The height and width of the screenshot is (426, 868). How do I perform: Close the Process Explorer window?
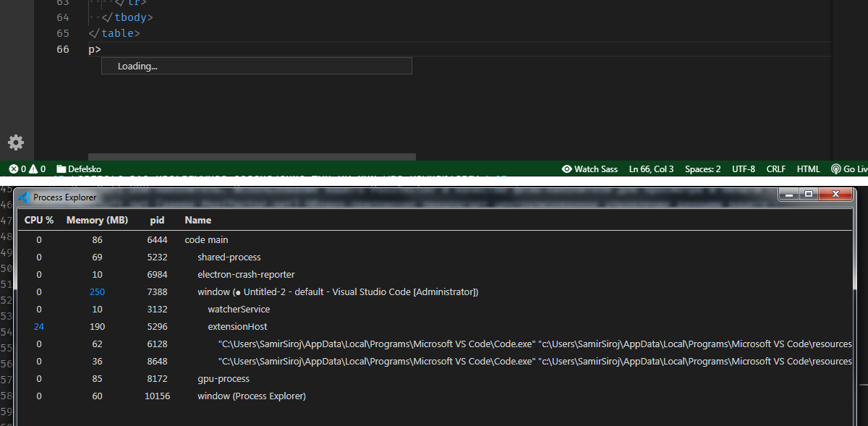[x=835, y=194]
